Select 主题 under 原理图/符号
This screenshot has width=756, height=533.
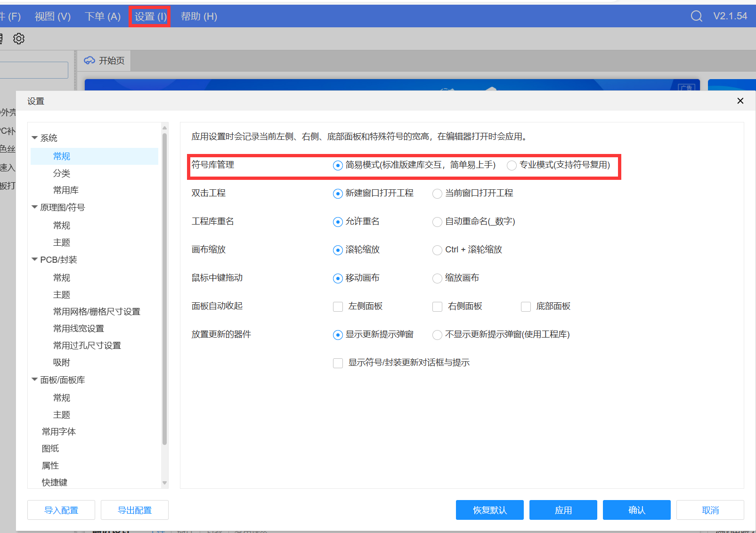click(x=62, y=242)
